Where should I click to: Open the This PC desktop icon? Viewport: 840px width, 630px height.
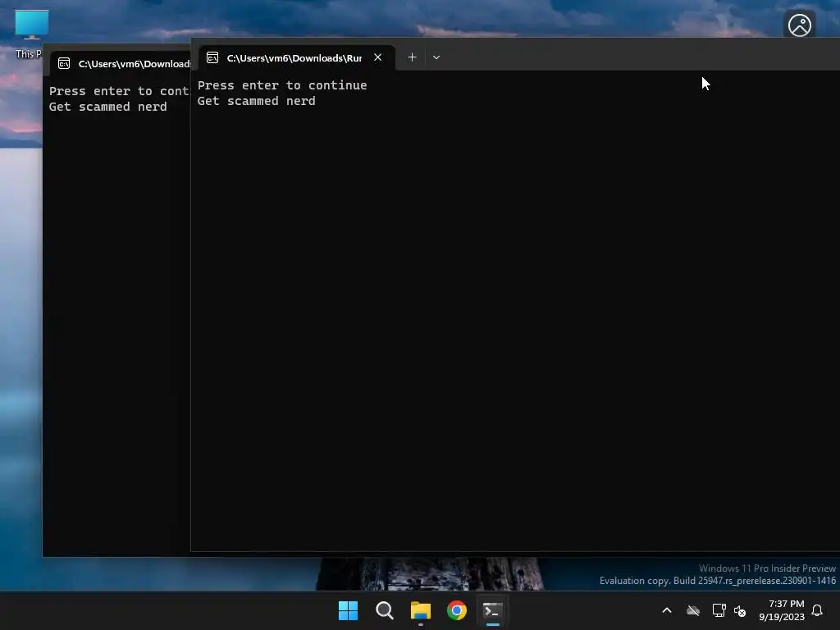[31, 33]
